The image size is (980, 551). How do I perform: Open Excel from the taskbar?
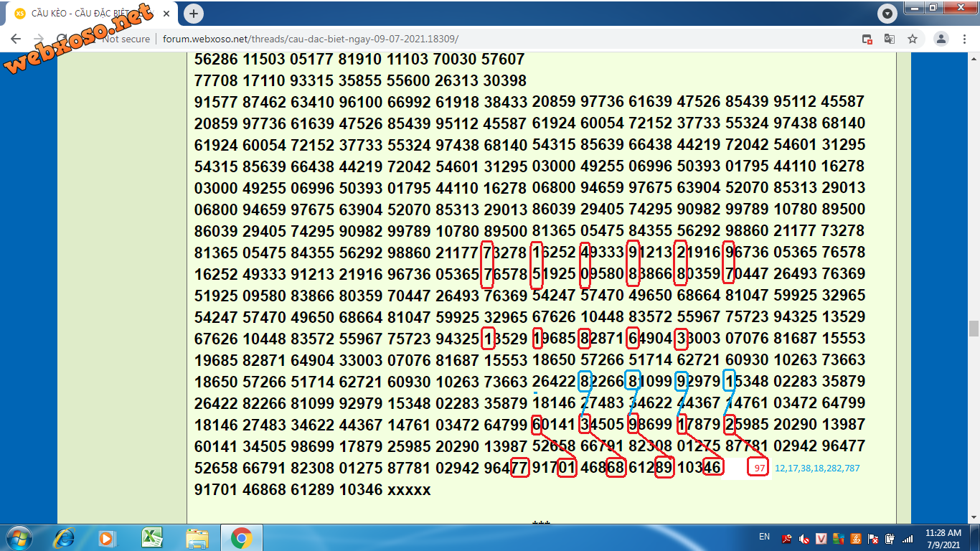(152, 537)
